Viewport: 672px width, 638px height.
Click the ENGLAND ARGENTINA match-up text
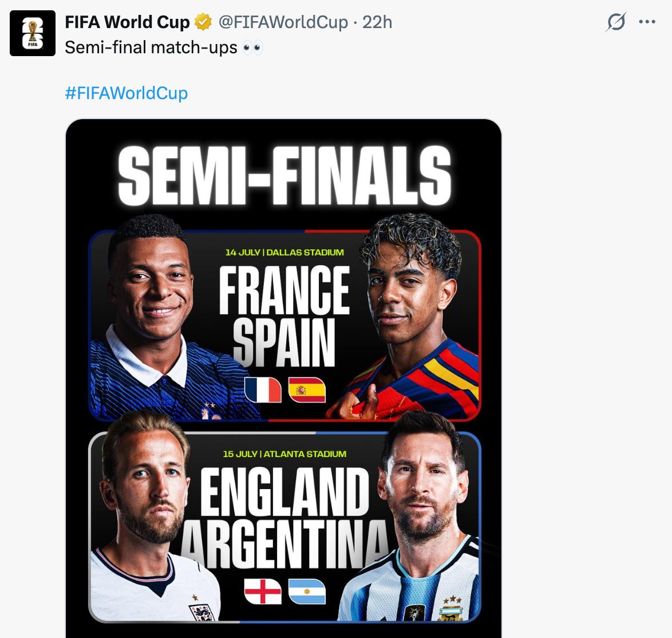click(x=284, y=518)
